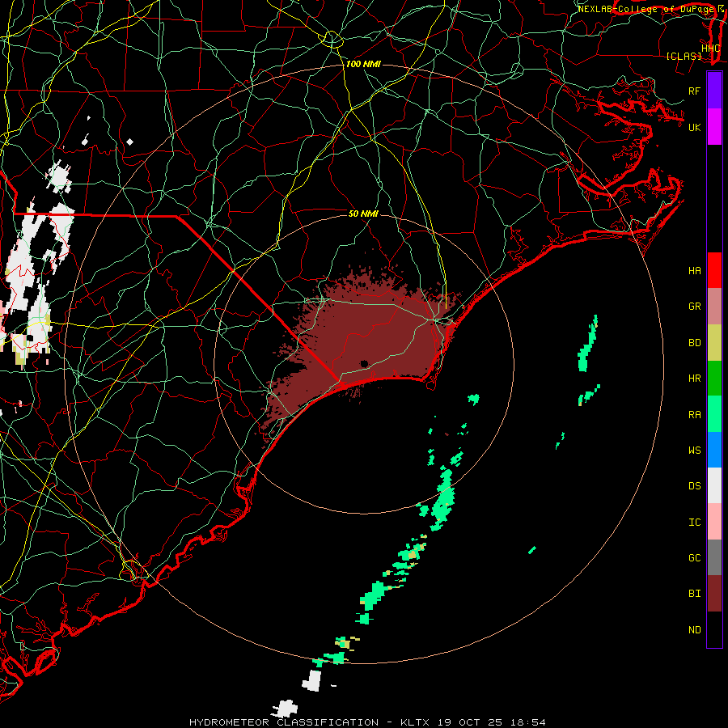Screen dimensions: 728x728
Task: Click the BI legend label
Action: (x=694, y=594)
